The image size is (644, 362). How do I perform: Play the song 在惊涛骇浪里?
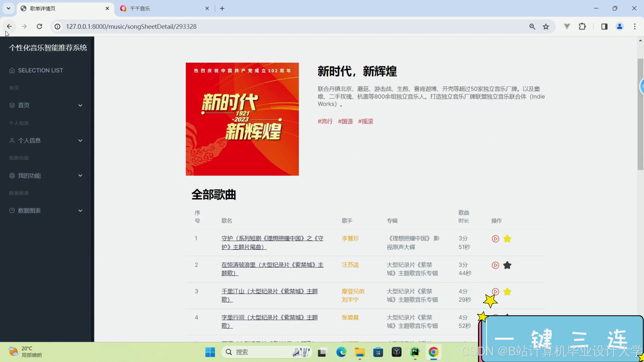pos(495,265)
